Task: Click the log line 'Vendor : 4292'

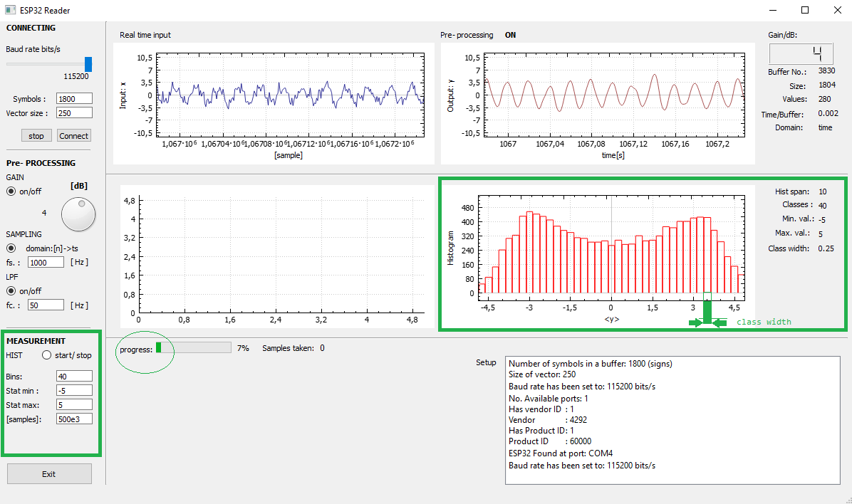Action: pos(548,420)
